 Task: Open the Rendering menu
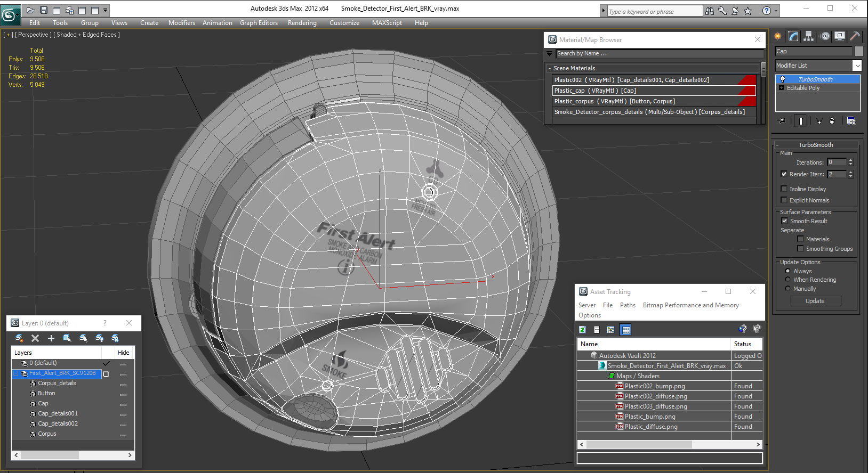tap(302, 23)
